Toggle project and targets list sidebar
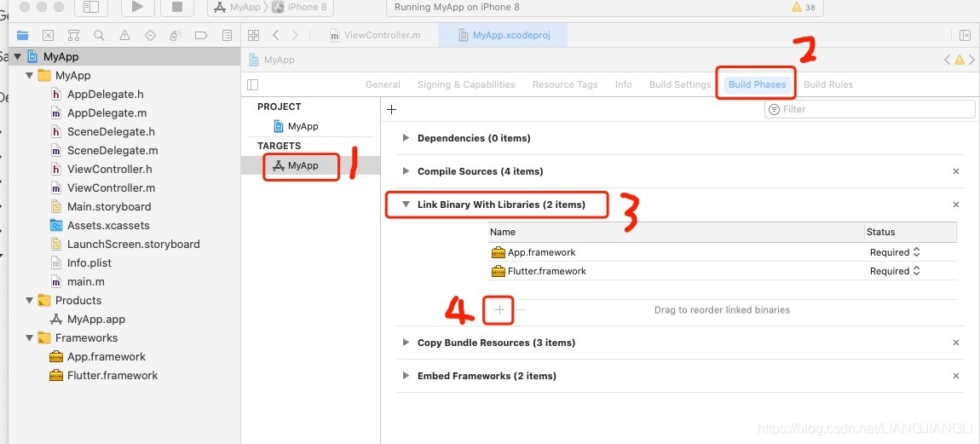 point(252,84)
